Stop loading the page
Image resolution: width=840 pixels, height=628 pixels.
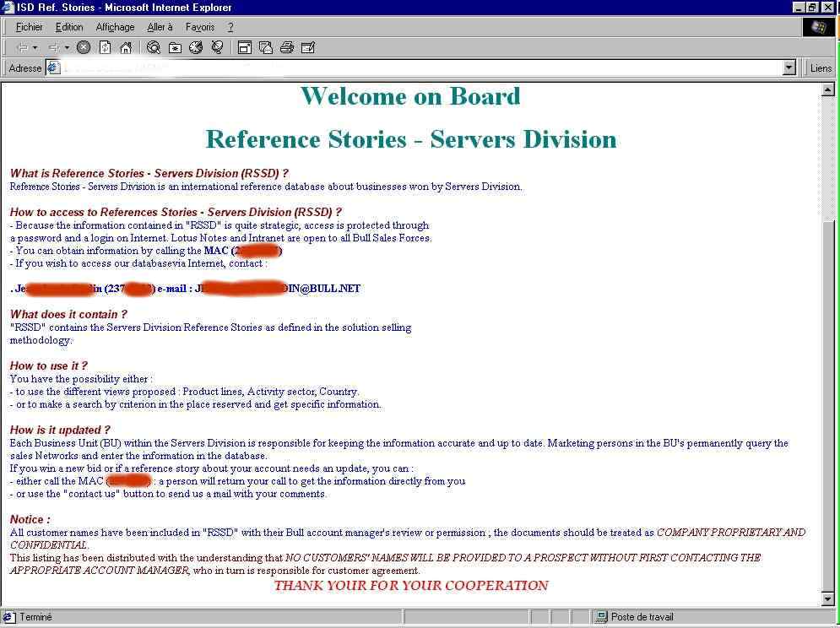tap(84, 47)
